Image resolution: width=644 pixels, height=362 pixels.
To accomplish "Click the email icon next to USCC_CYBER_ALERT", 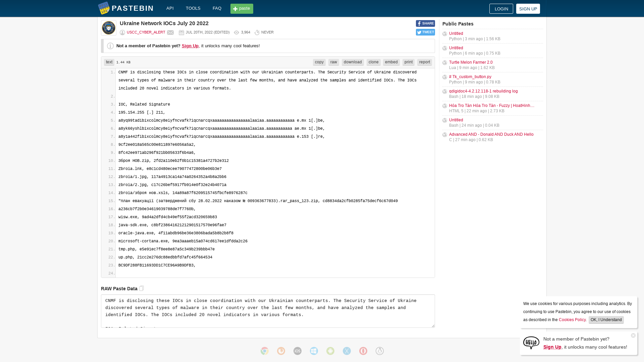I will tap(171, 32).
